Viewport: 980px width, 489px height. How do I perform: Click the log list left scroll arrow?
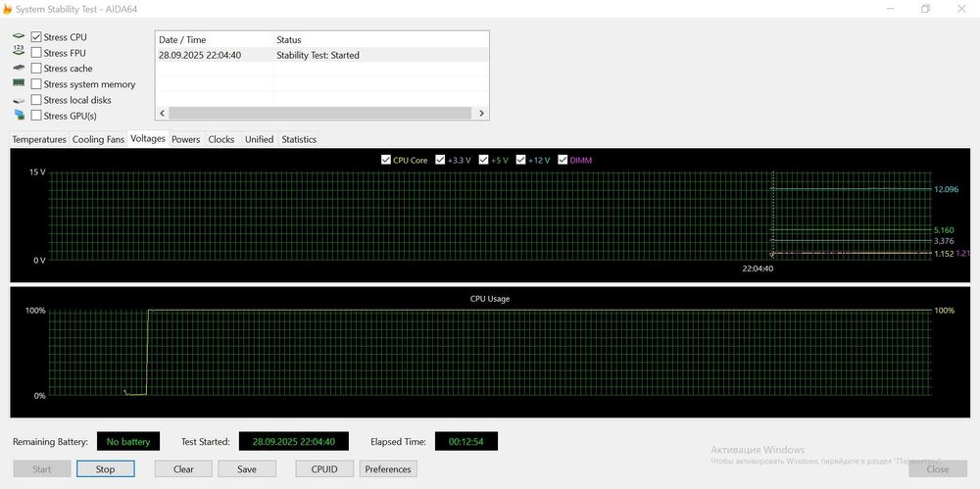point(163,113)
